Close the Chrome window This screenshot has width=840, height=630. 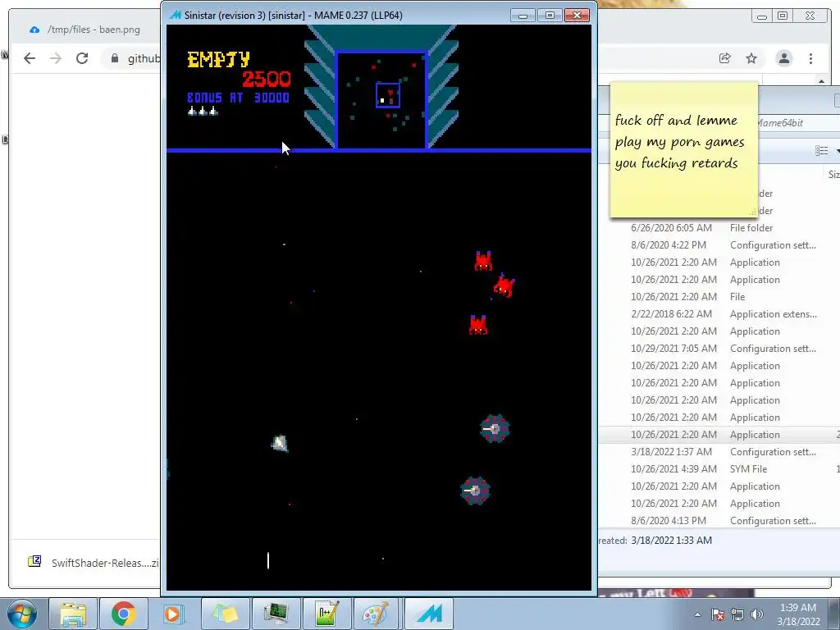[810, 16]
